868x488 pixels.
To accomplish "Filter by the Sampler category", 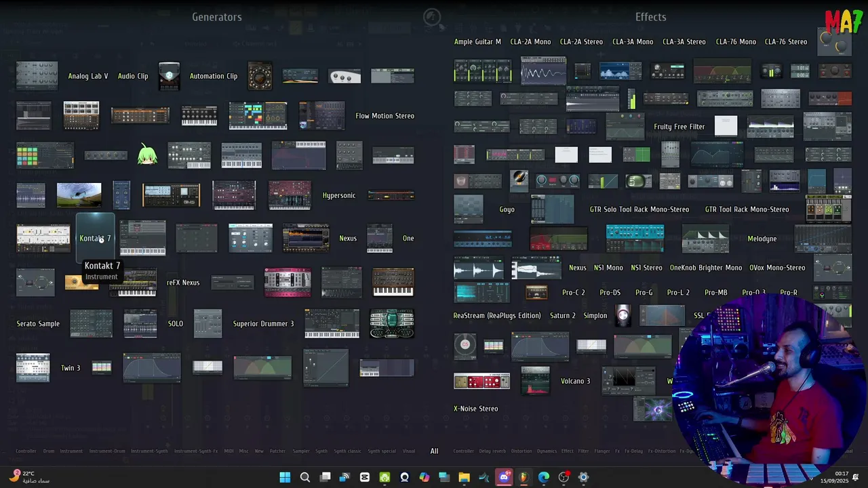I will pyautogui.click(x=301, y=451).
